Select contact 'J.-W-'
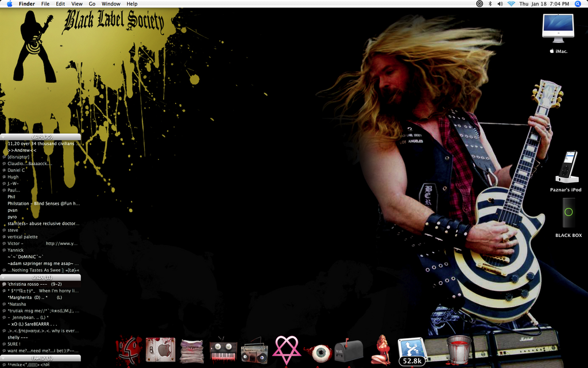Image resolution: width=588 pixels, height=368 pixels. [41, 183]
